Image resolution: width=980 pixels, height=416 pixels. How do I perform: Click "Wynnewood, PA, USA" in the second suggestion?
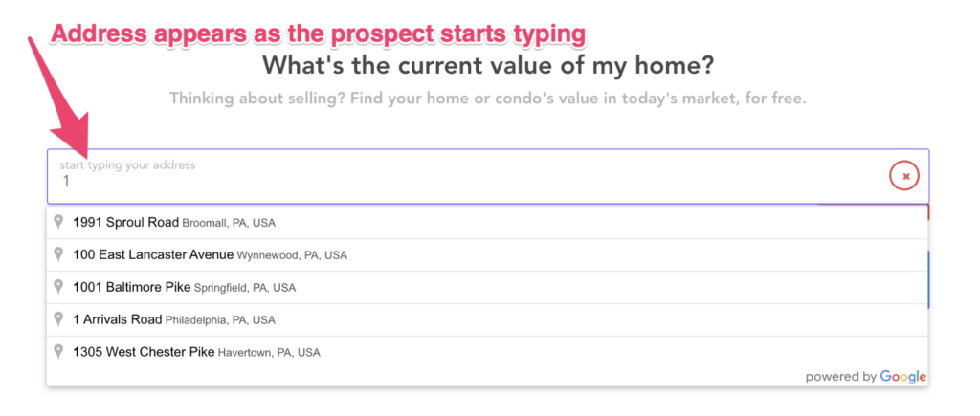pos(292,255)
